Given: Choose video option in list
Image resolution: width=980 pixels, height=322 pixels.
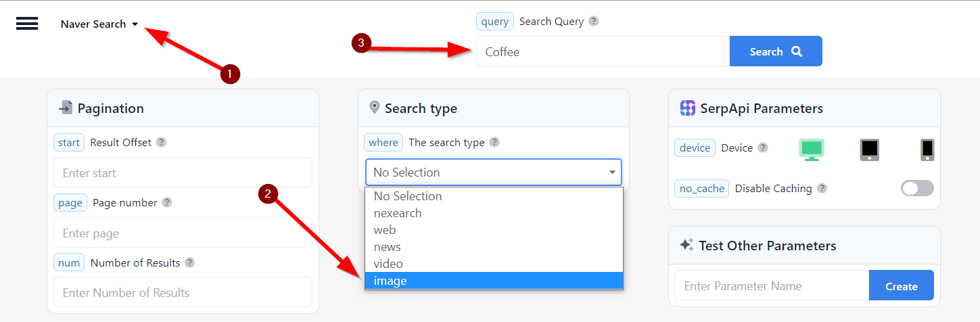Looking at the screenshot, I should pos(494,264).
